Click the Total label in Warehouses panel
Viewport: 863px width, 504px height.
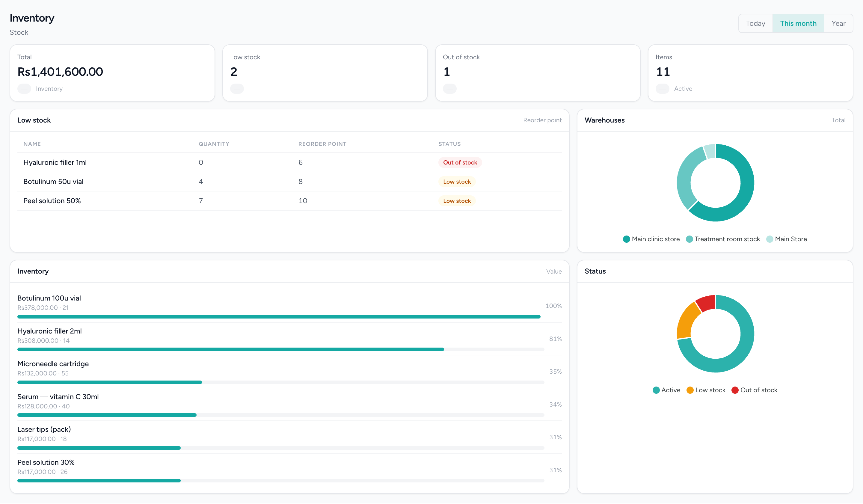click(838, 120)
